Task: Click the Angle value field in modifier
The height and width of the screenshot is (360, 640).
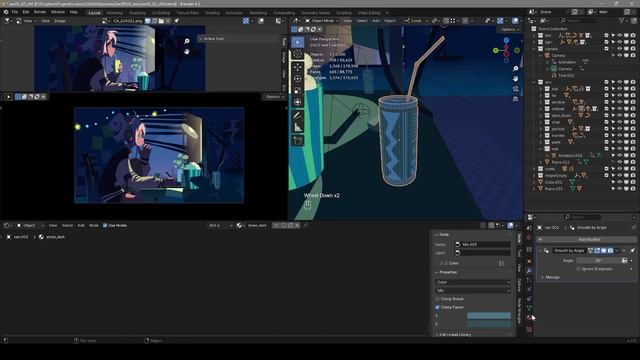Action: pos(598,260)
